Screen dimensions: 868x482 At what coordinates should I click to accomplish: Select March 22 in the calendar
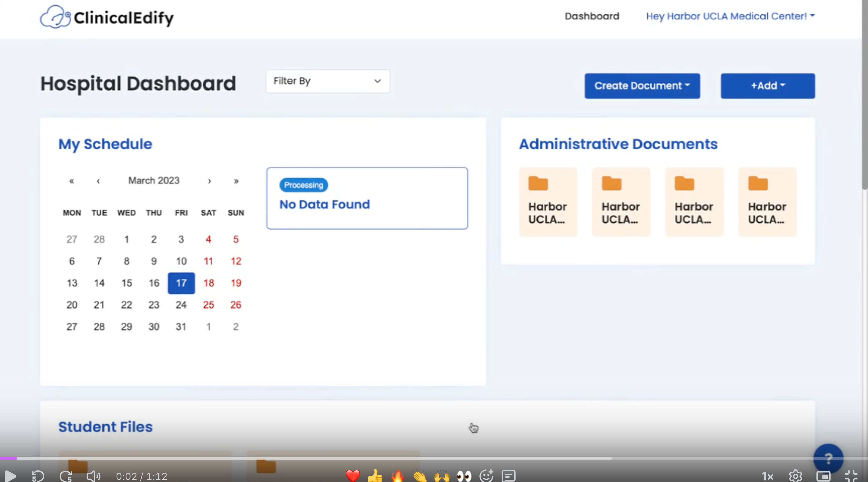[x=126, y=304]
